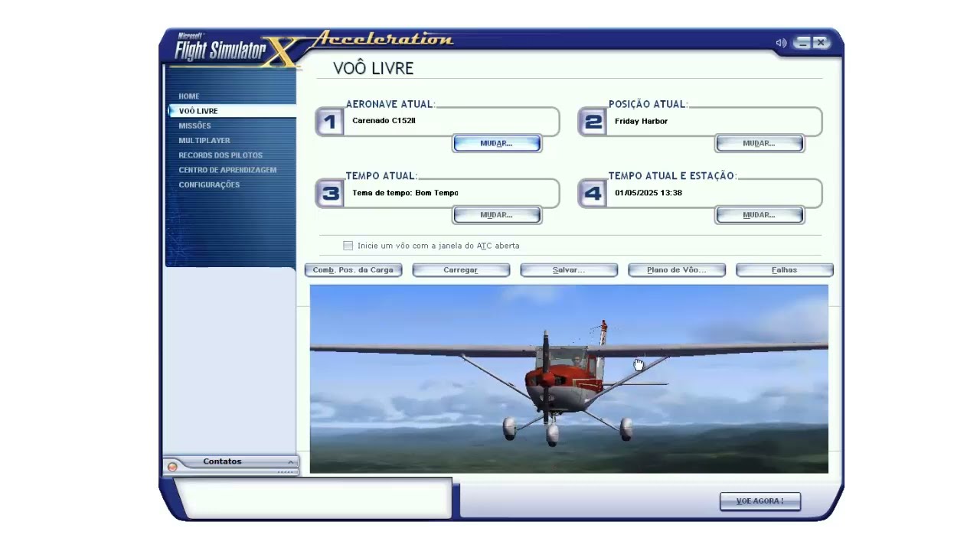
Task: Click MUDAR under Posição Atual
Action: point(759,143)
